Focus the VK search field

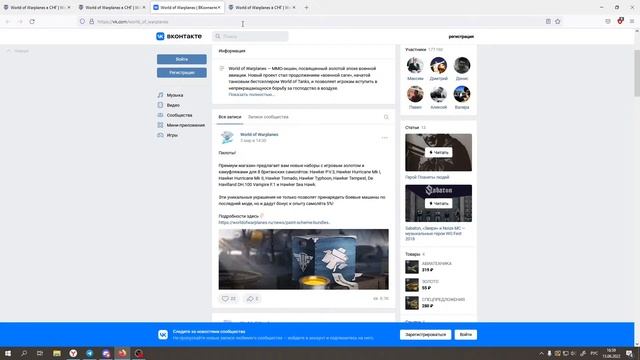(250, 36)
